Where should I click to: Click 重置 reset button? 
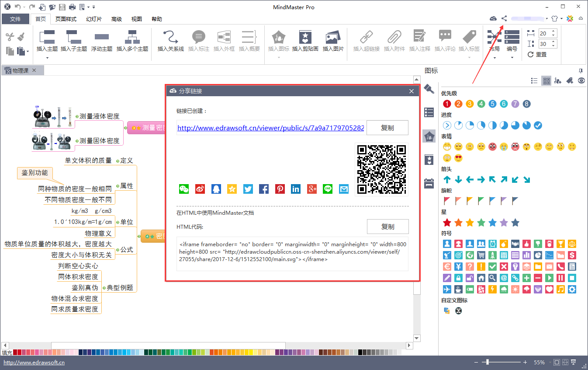pos(537,55)
